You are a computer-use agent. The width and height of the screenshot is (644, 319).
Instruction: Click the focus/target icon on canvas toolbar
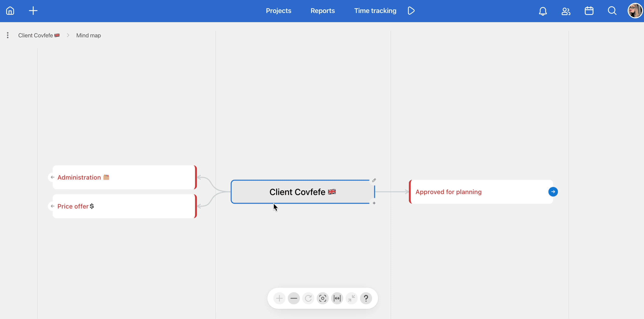tap(322, 299)
